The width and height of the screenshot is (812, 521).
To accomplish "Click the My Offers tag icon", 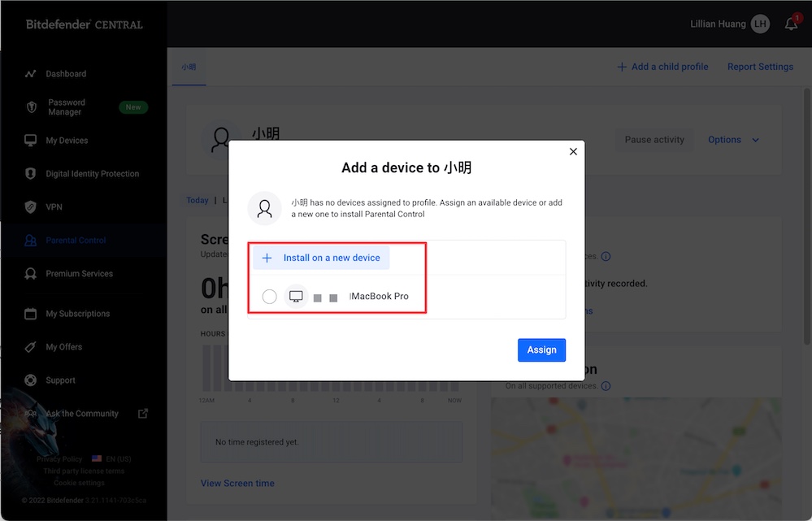I will click(31, 347).
